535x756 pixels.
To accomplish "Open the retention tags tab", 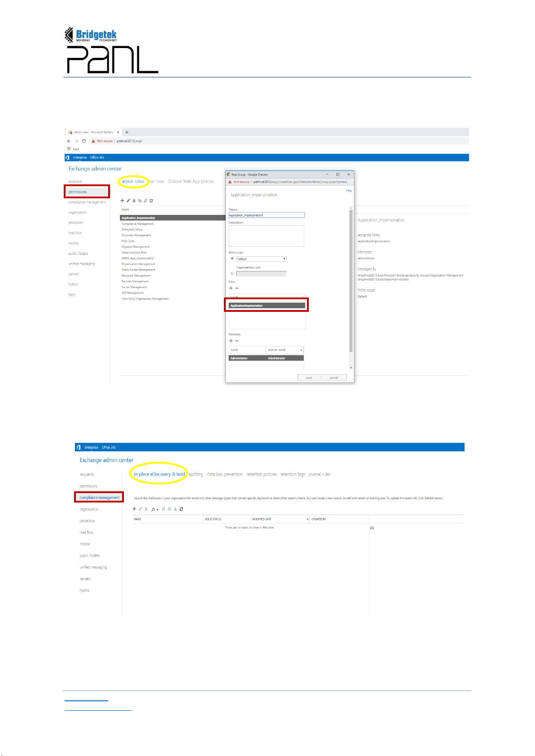I will point(293,474).
